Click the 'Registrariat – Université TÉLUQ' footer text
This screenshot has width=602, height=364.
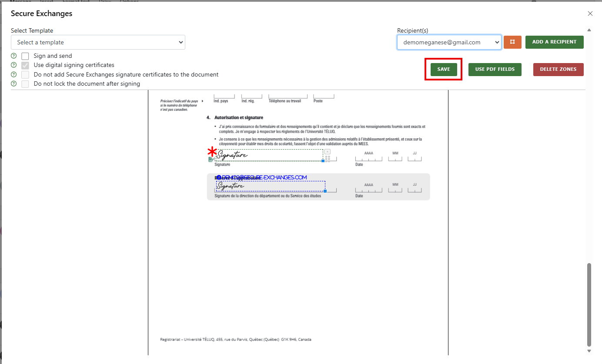coord(236,340)
